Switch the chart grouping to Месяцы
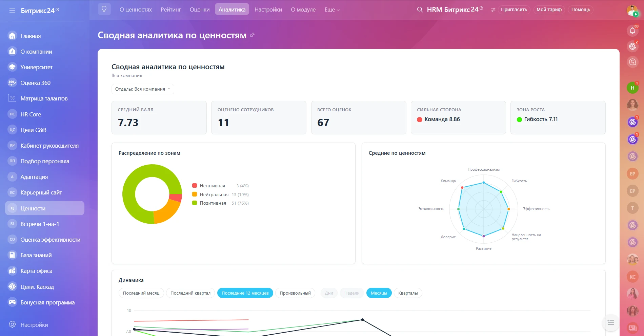Image resolution: width=644 pixels, height=336 pixels. point(379,293)
